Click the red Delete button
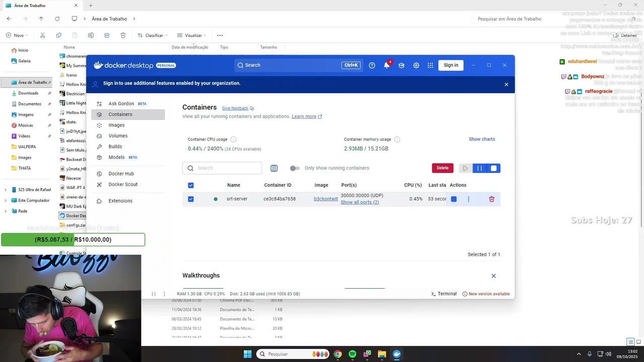Viewport: 644px width, 362px height. click(443, 168)
